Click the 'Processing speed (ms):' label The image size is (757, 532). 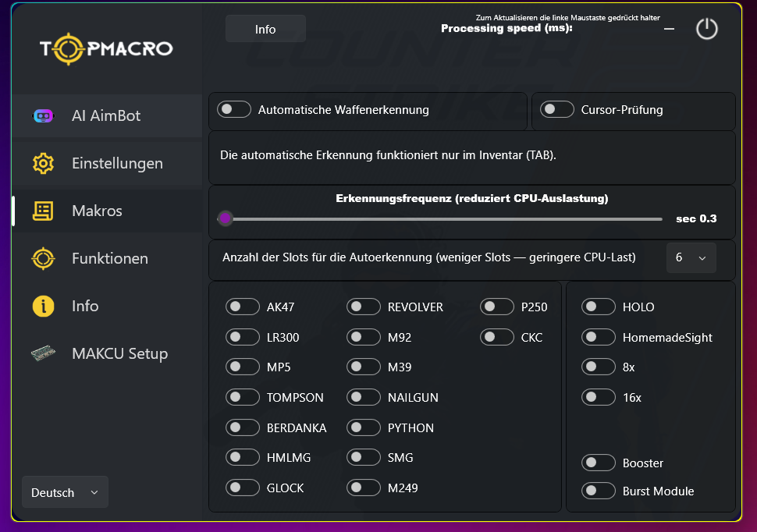coord(506,29)
